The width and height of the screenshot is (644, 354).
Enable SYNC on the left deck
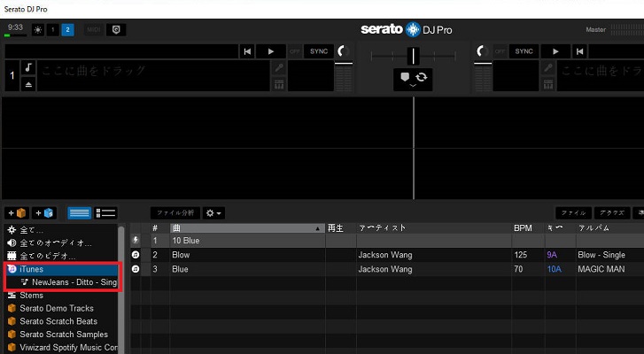[x=319, y=51]
